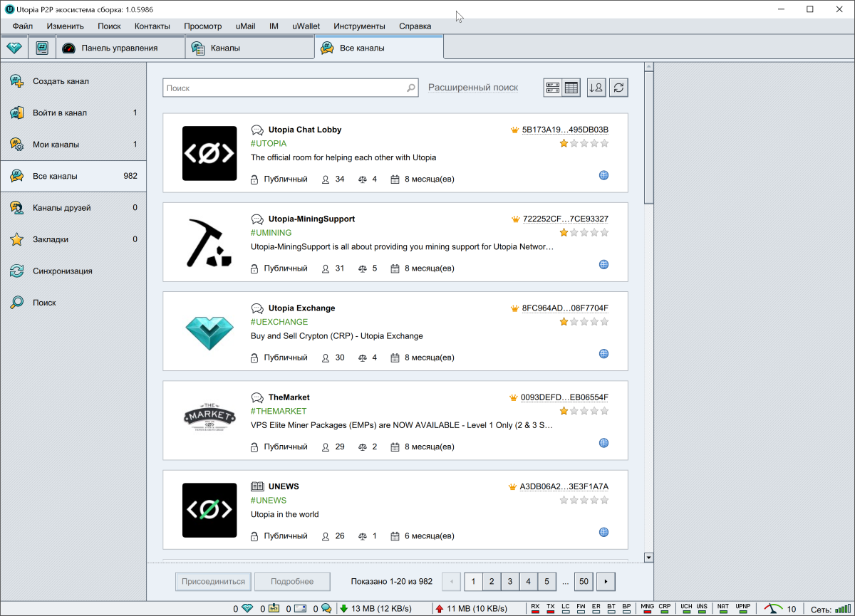This screenshot has height=616, width=855.
Task: Click the #UTOPIA hashtag
Action: (x=269, y=144)
